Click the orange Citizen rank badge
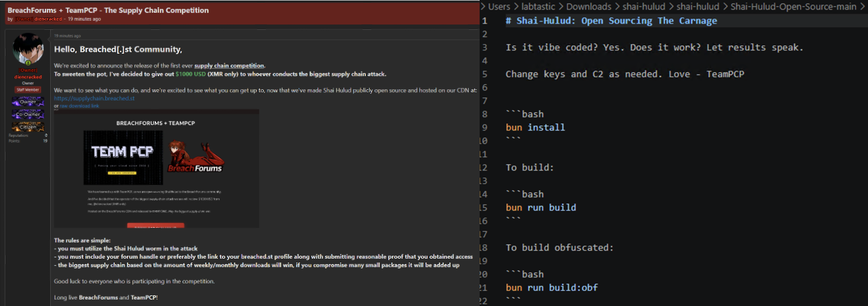The image size is (868, 306). click(x=28, y=126)
